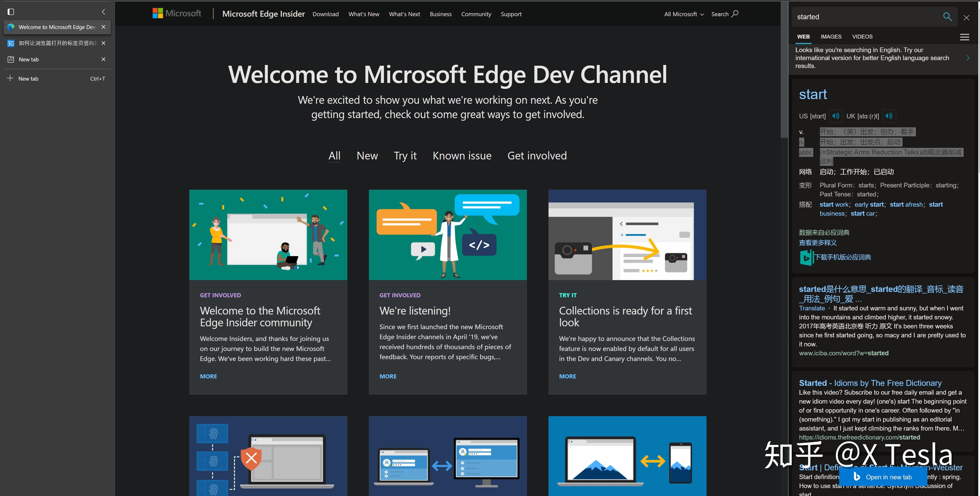Open the We're listening card image

click(448, 235)
